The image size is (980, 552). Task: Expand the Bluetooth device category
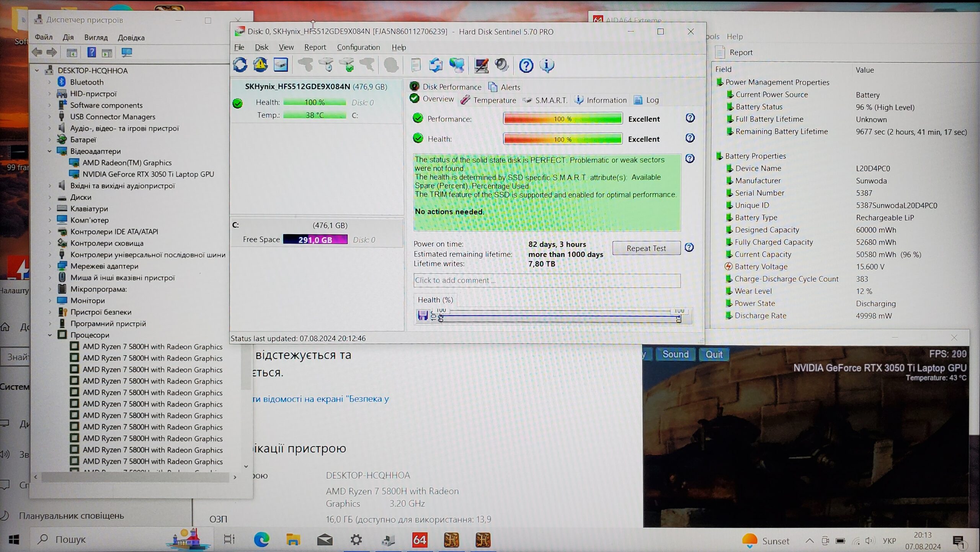pos(50,82)
